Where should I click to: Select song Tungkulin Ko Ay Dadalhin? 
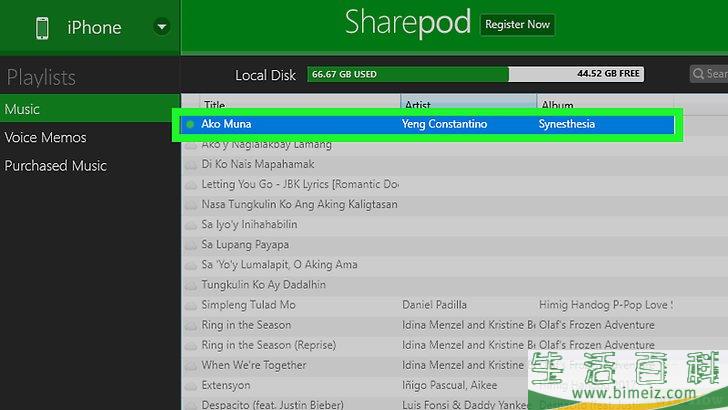coord(264,285)
